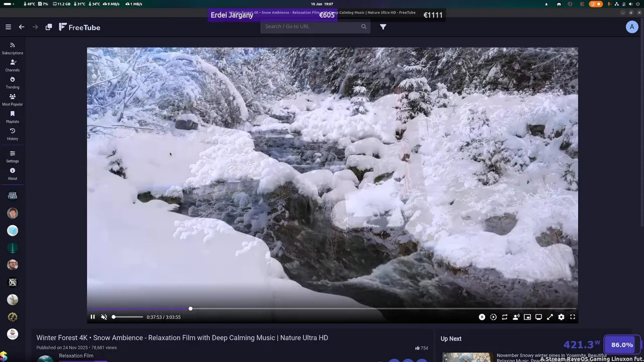This screenshot has height=362, width=644.
Task: Open the hamburger menu to toggle sidebar
Action: coord(8,27)
